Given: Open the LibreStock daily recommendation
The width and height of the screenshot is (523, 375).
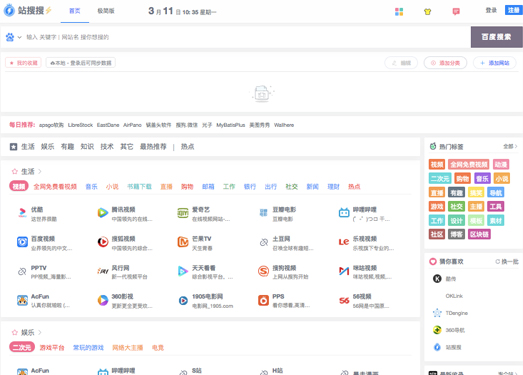Looking at the screenshot, I should 80,125.
